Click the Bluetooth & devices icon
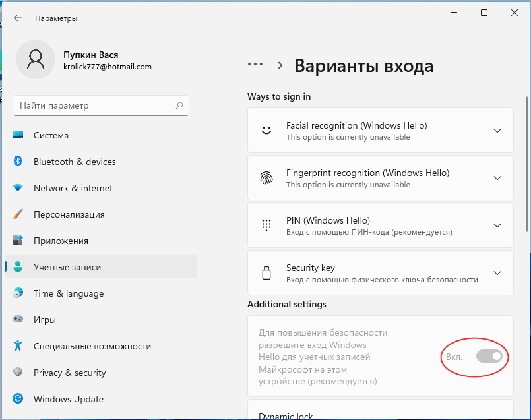The height and width of the screenshot is (420, 531). click(x=18, y=162)
